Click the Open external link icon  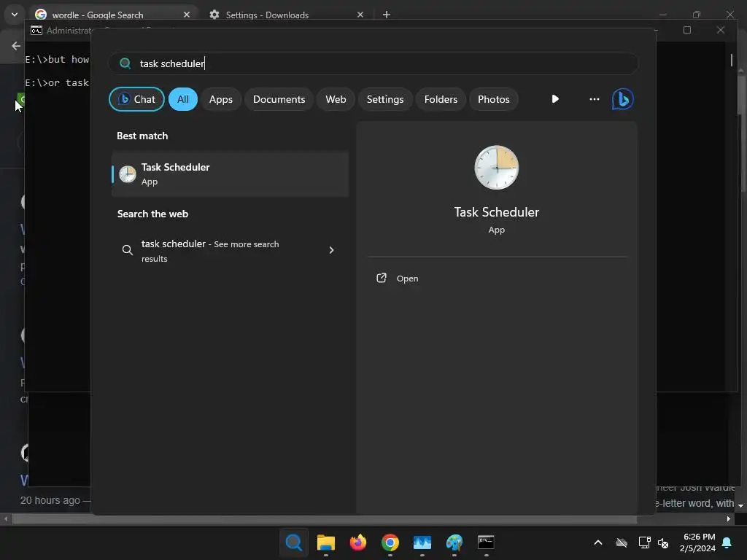(x=381, y=278)
